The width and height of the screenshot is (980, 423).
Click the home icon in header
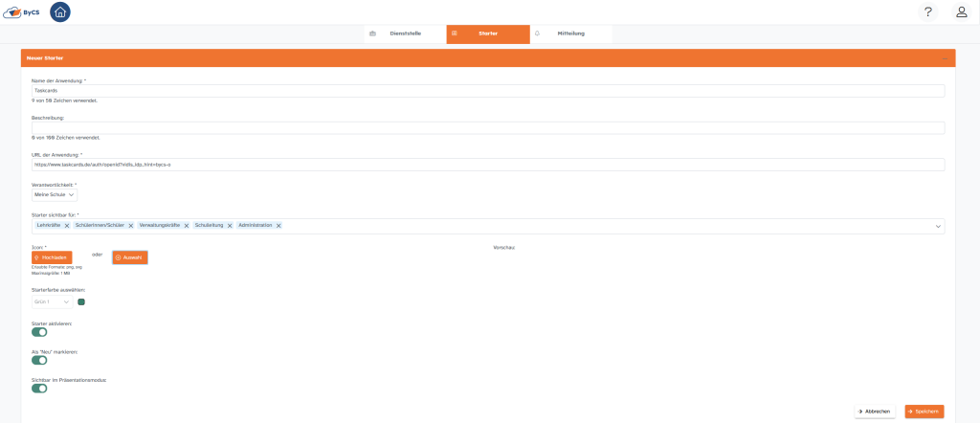pyautogui.click(x=60, y=12)
